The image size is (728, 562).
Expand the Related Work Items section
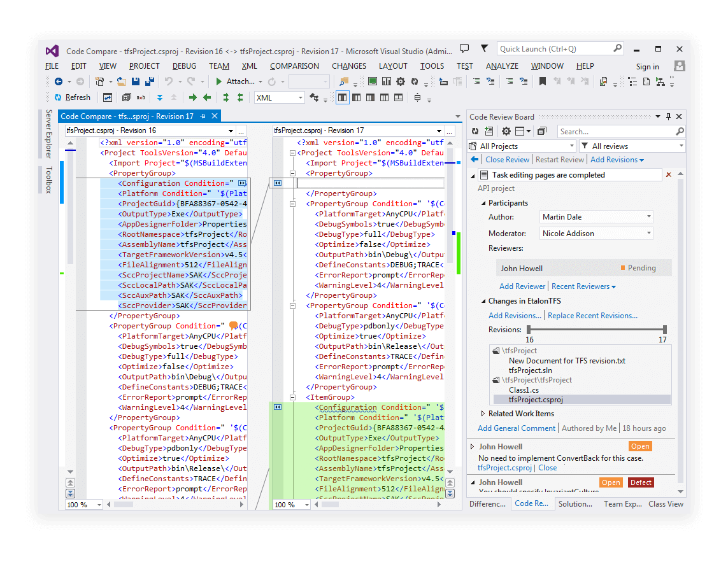pyautogui.click(x=483, y=414)
